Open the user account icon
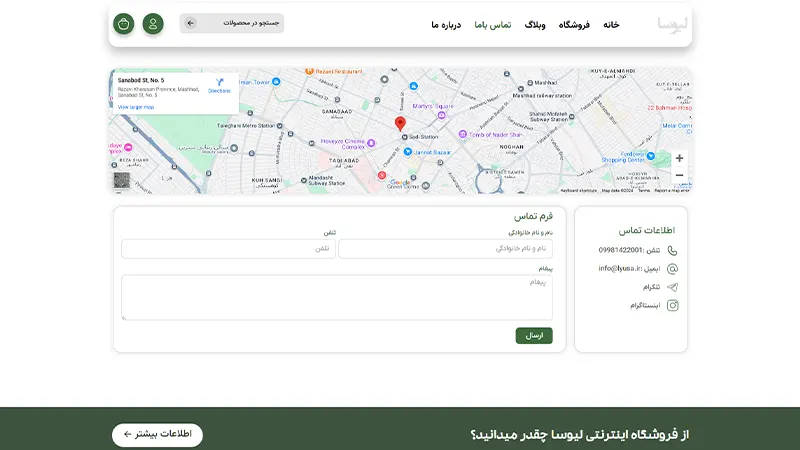800x450 pixels. pyautogui.click(x=153, y=23)
